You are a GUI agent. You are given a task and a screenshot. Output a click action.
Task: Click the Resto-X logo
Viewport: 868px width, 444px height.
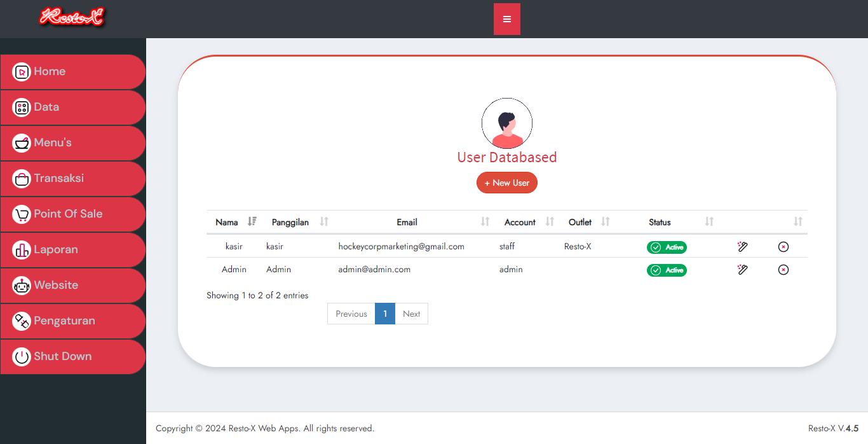pos(72,17)
